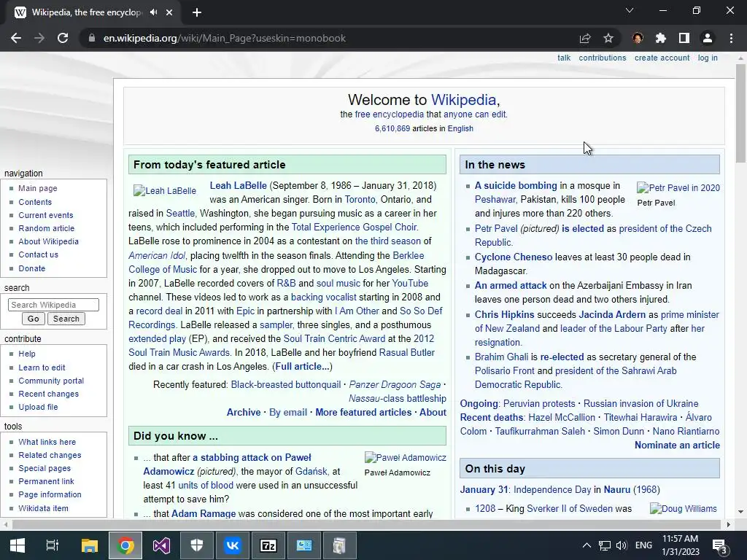Viewport: 747px width, 560px height.
Task: Open 6,610,869 article count link
Action: point(392,128)
